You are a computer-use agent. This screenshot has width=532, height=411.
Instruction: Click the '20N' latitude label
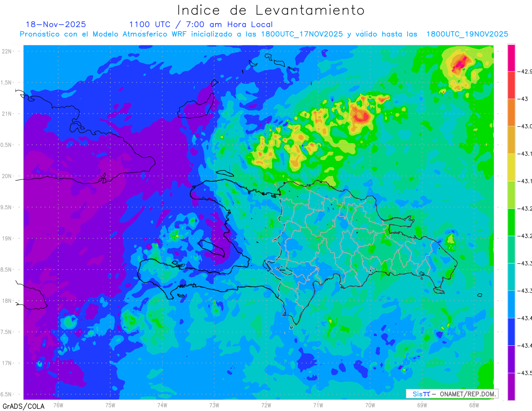[7, 176]
